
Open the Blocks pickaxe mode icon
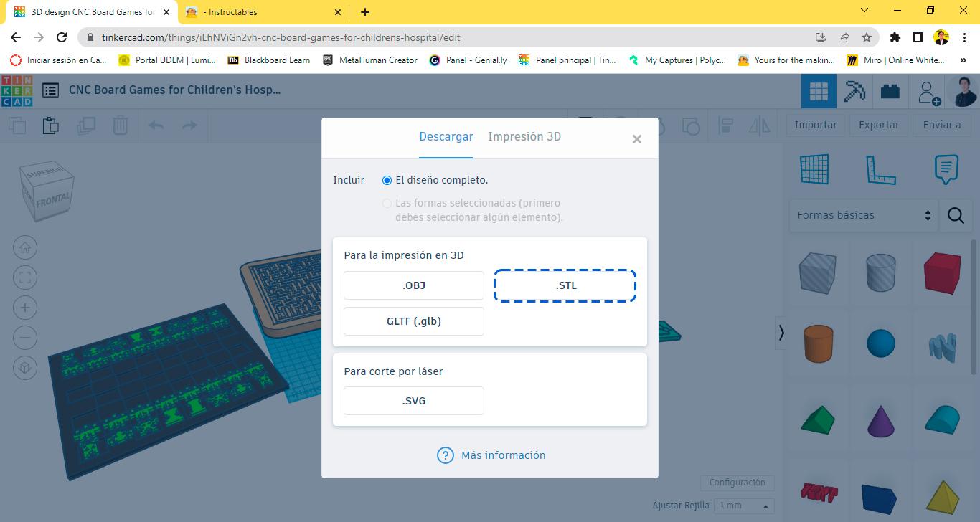point(854,91)
